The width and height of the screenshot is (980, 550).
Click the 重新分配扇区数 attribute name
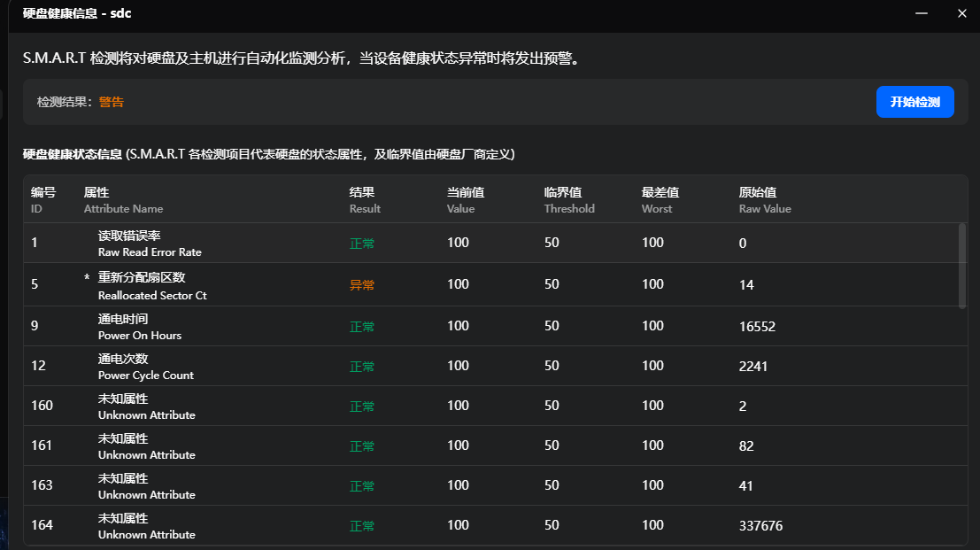[142, 277]
